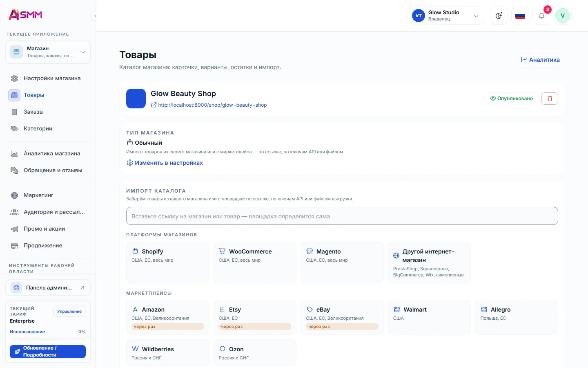Select Товары in the sidebar

48,95
